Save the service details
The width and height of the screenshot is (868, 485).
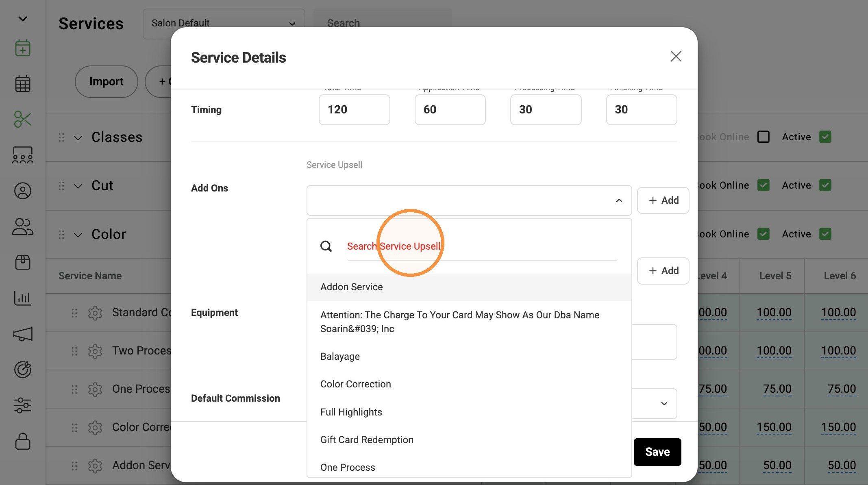657,452
